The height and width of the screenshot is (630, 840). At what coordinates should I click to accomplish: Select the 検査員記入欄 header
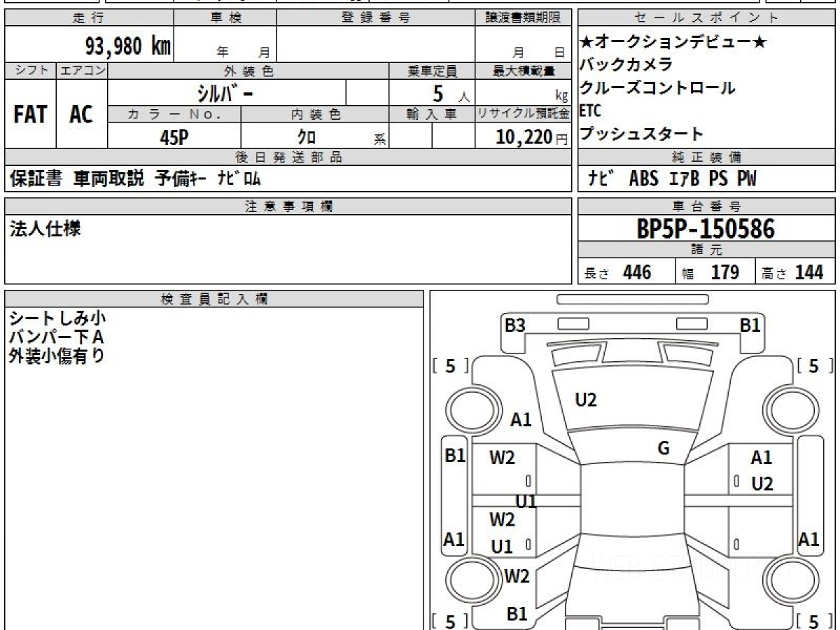click(x=214, y=299)
